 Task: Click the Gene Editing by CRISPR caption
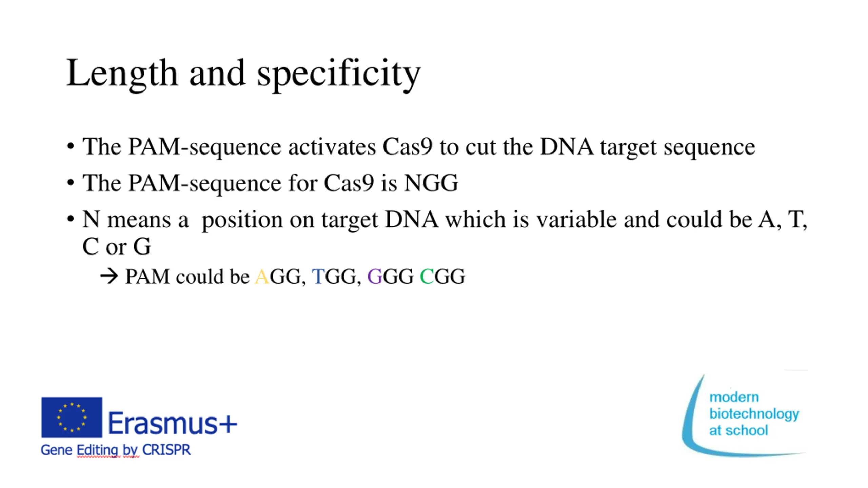click(x=116, y=450)
